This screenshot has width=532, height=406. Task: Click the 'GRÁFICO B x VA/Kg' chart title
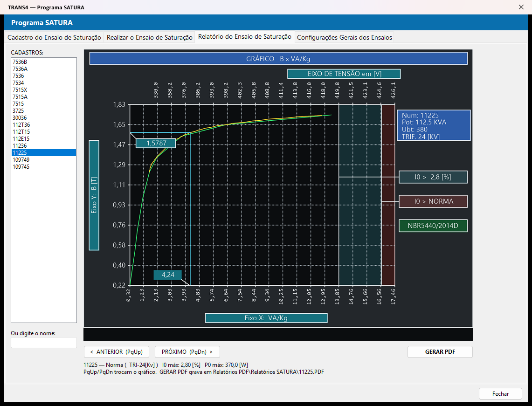(x=278, y=59)
